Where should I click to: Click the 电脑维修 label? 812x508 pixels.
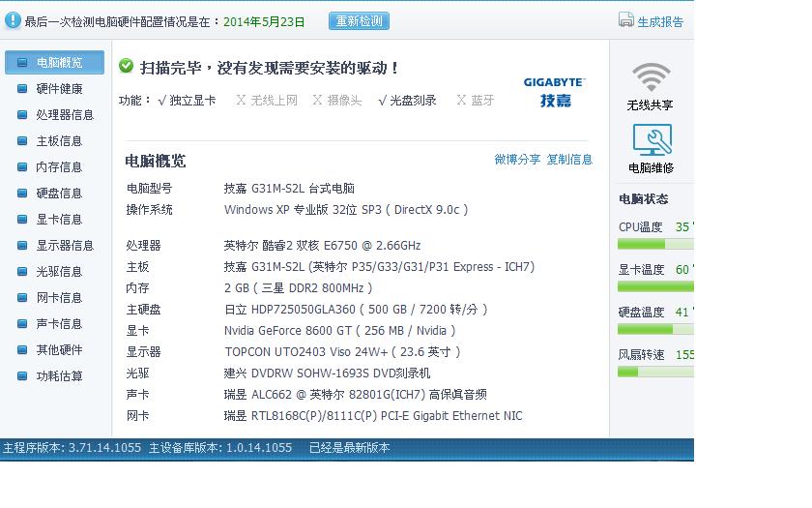tap(651, 168)
